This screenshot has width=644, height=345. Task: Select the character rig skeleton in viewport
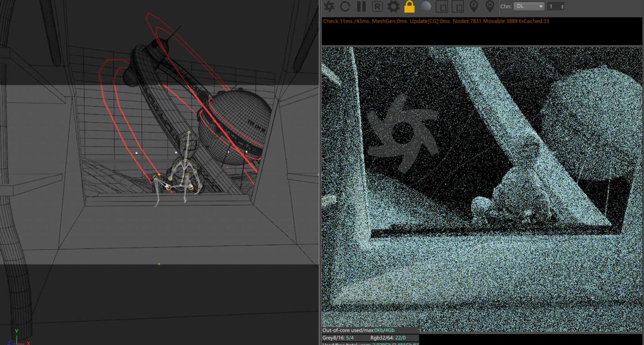(x=179, y=170)
